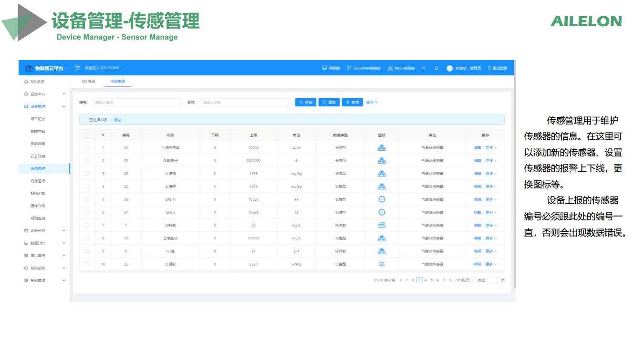Click sun icon in 光辐射 row
The height and width of the screenshot is (362, 644).
[x=382, y=264]
